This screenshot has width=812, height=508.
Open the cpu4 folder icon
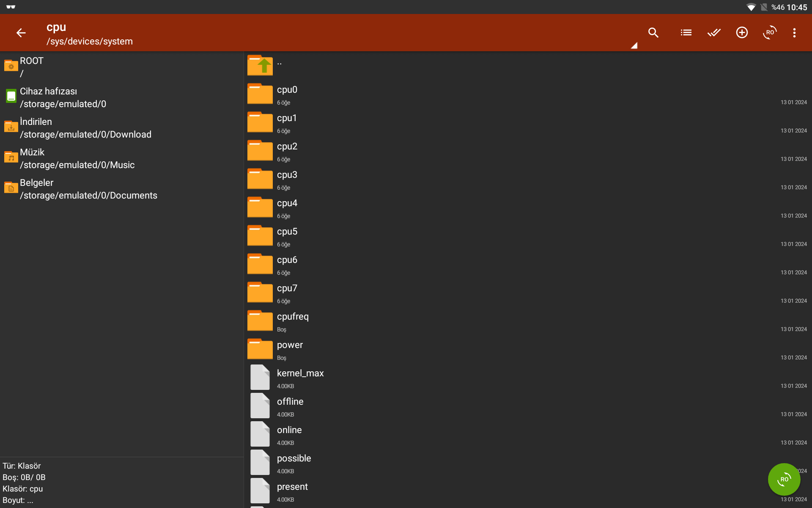260,207
